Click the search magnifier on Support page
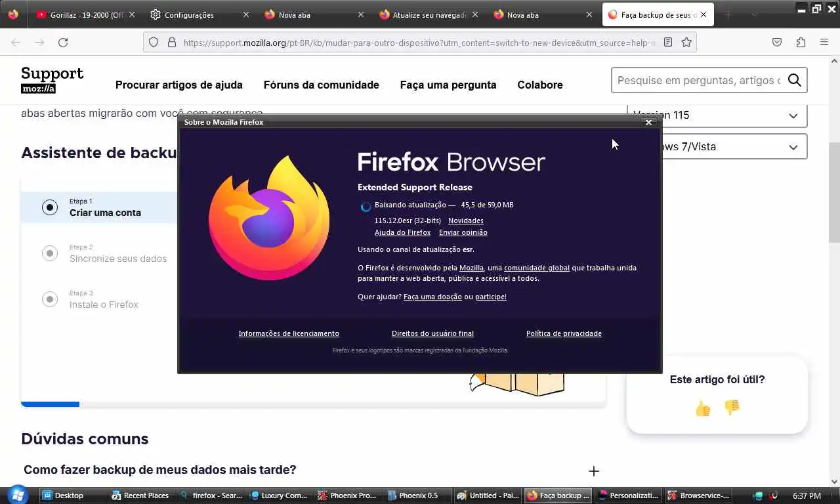Screen dimensions: 840x504 tap(794, 80)
